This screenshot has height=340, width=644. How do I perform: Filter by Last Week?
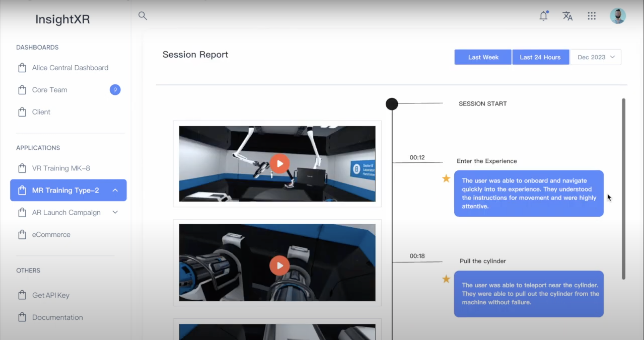point(483,57)
